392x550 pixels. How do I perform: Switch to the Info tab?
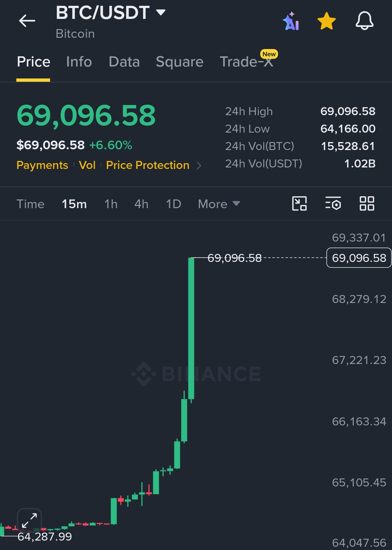coord(79,62)
